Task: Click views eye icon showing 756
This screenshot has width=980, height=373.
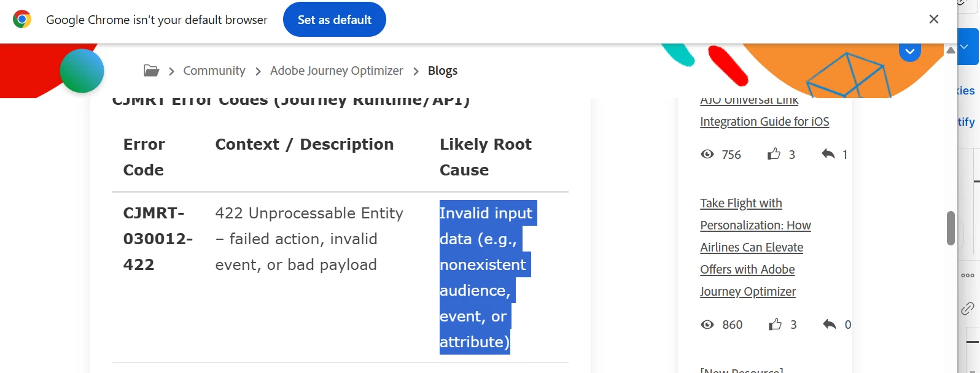Action: (707, 154)
